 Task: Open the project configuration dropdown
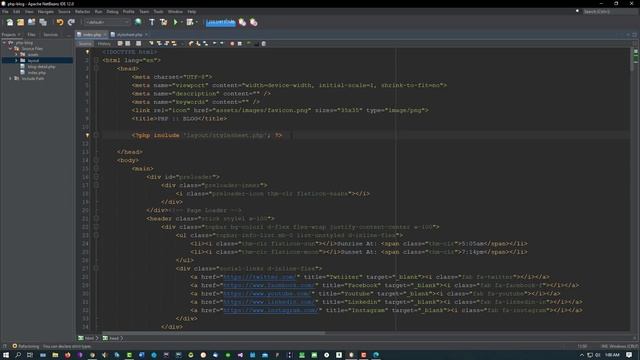click(107, 22)
